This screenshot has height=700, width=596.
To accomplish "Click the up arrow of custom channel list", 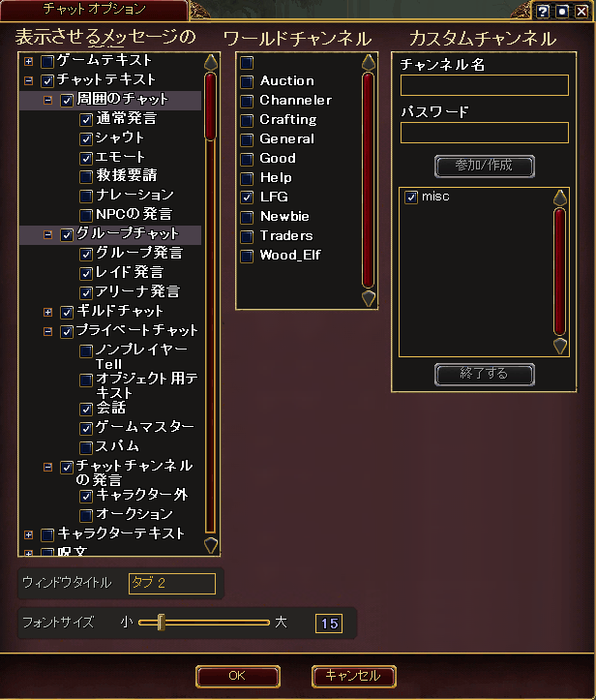I will click(x=560, y=198).
